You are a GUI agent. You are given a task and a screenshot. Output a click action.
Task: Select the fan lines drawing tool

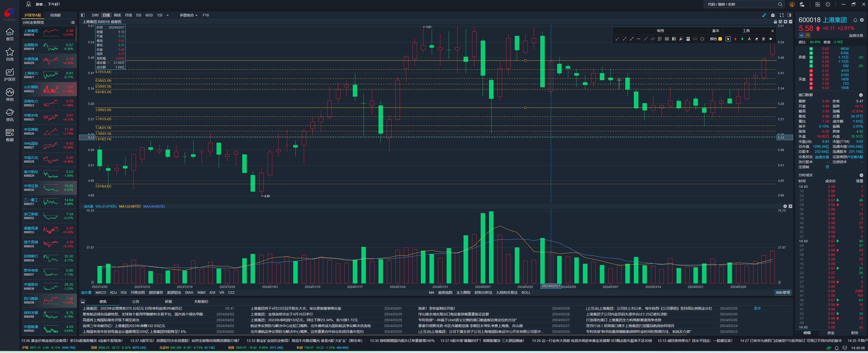[x=681, y=39]
